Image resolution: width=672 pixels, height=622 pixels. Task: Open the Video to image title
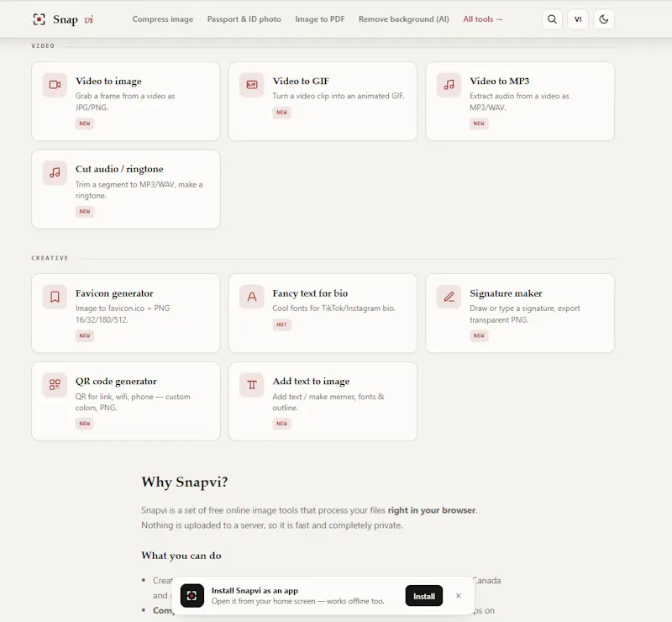click(108, 81)
